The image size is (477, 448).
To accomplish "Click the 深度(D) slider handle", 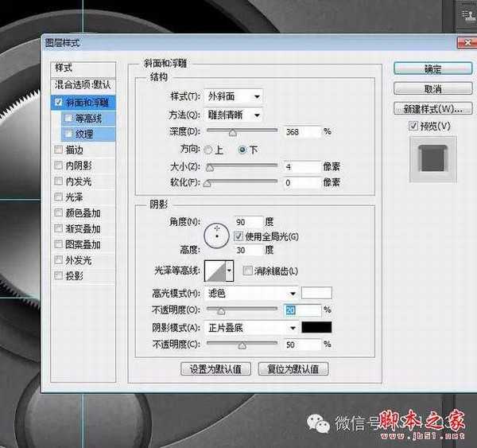I will coord(233,133).
